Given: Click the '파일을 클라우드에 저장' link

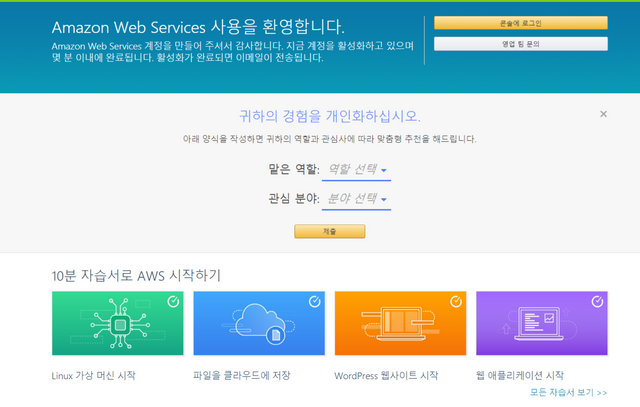Looking at the screenshot, I should point(242,376).
